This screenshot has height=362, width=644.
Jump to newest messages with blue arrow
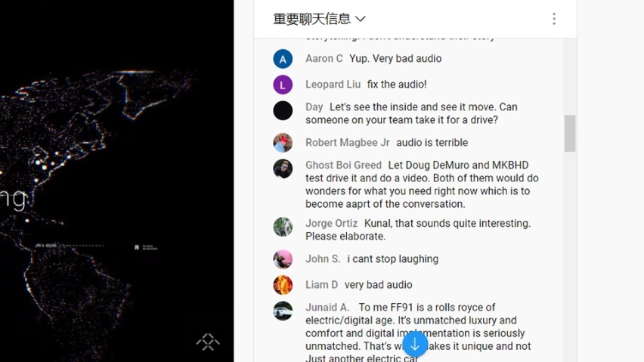415,345
